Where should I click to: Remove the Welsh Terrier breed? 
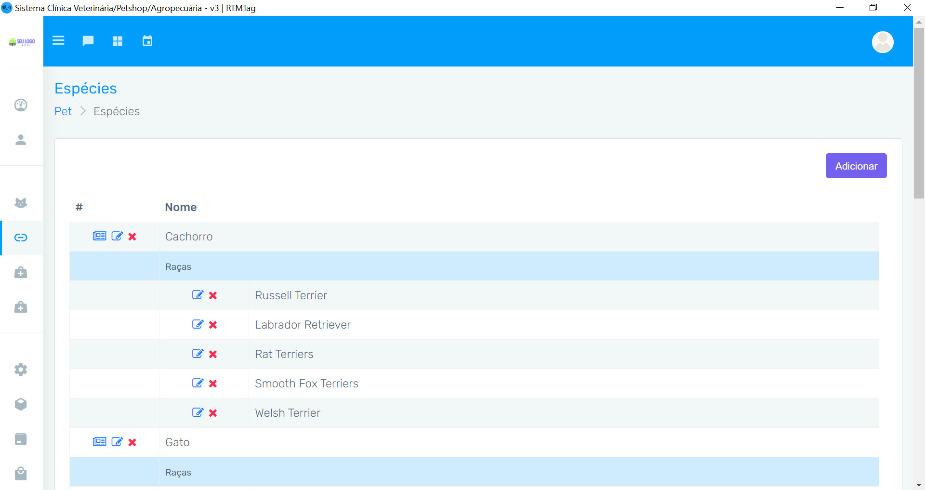[213, 413]
